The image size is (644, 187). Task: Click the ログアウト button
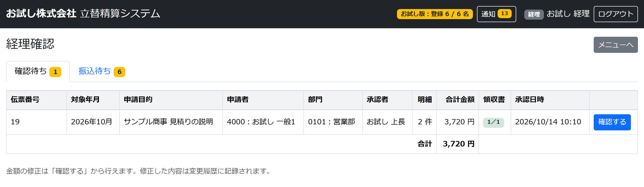coord(616,14)
